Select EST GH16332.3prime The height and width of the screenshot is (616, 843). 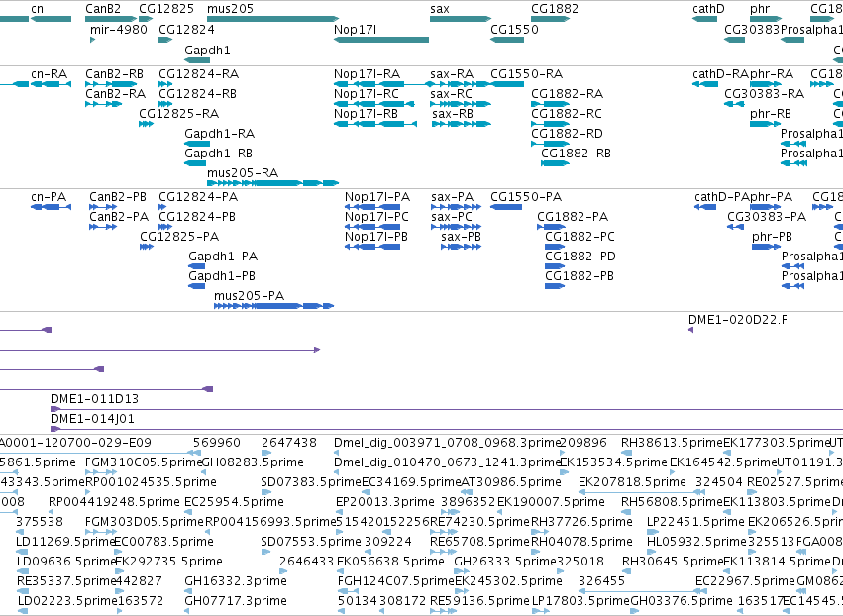tap(236, 581)
